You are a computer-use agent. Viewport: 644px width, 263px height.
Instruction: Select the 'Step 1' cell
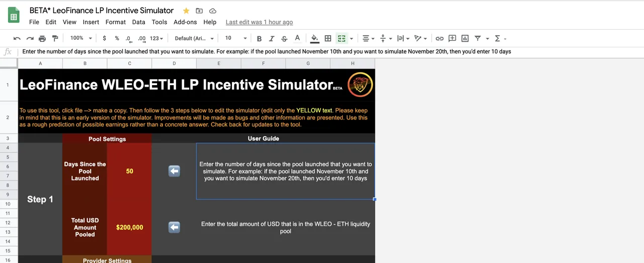click(40, 199)
